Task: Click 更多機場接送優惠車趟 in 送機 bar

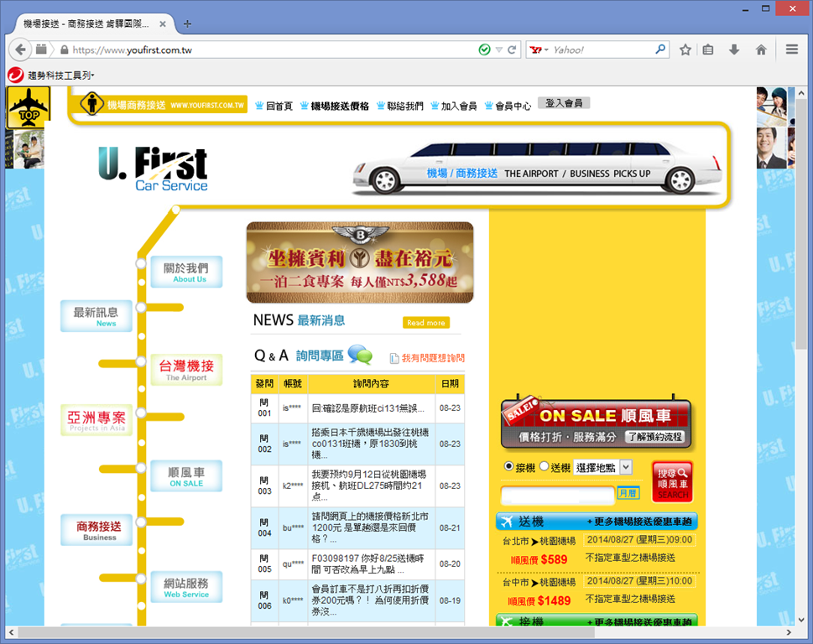Action: (x=638, y=522)
